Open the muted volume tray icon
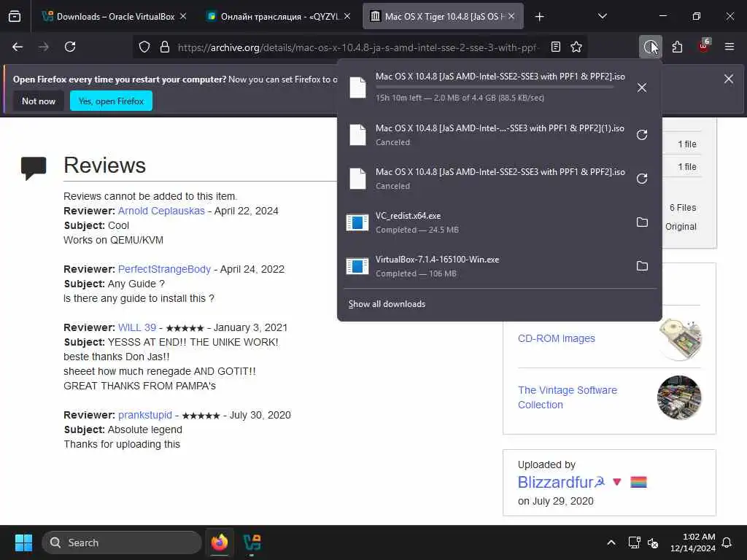 (653, 542)
